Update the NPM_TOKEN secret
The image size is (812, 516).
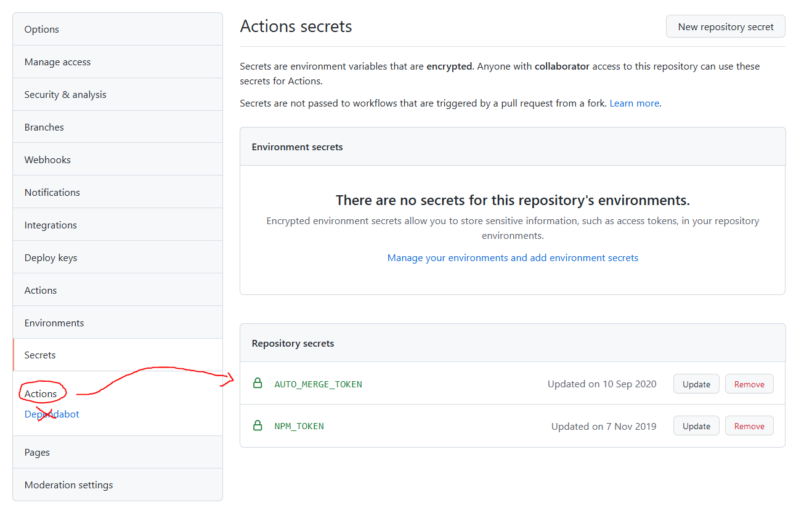[x=696, y=426]
